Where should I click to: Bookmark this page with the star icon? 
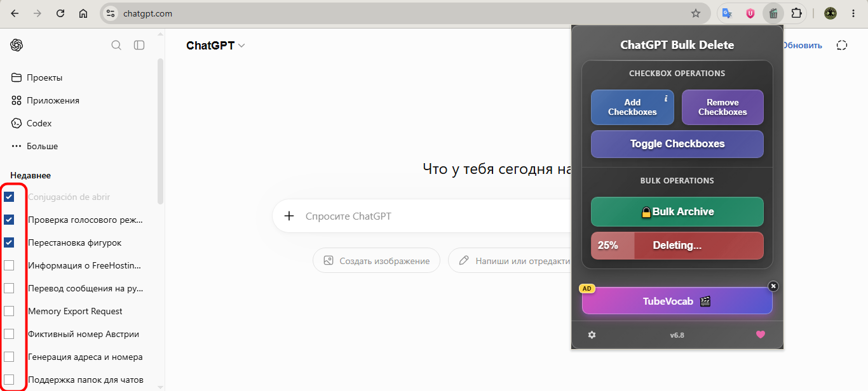(x=696, y=13)
